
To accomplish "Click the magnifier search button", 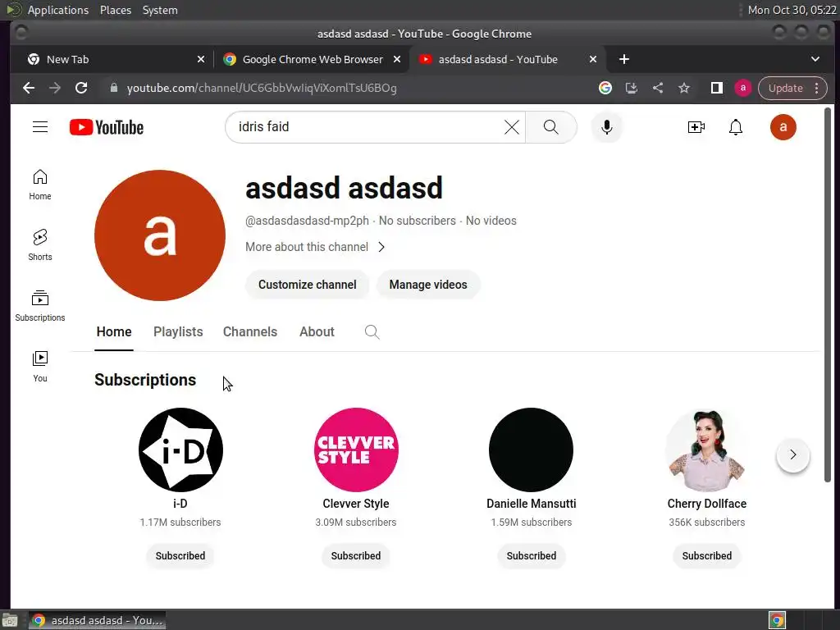I will click(550, 127).
